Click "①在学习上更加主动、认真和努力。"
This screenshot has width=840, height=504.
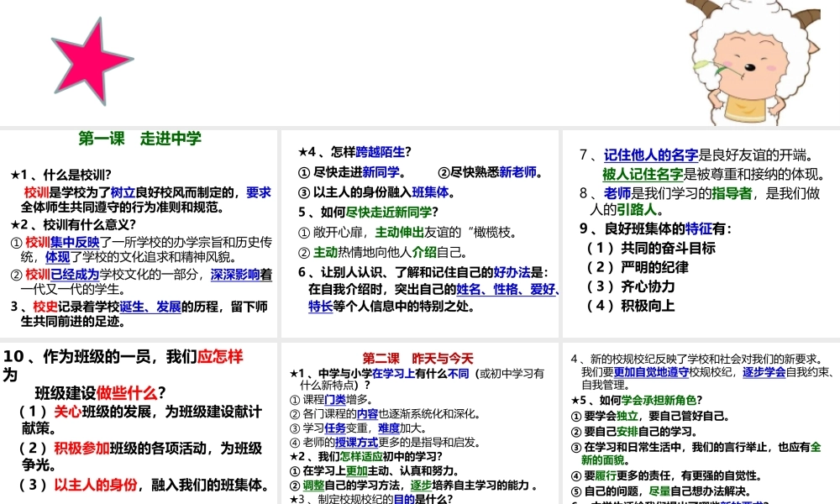375,471
